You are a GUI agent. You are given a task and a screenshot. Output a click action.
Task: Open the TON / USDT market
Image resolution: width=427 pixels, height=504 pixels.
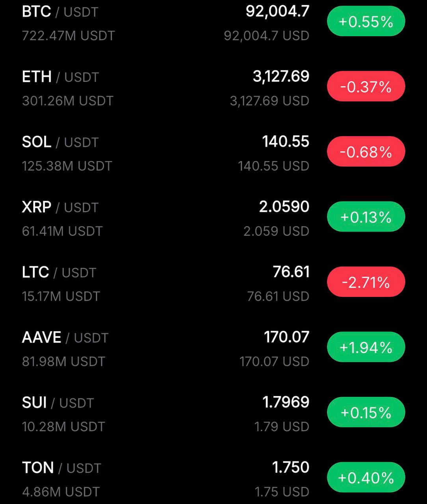[x=61, y=468]
